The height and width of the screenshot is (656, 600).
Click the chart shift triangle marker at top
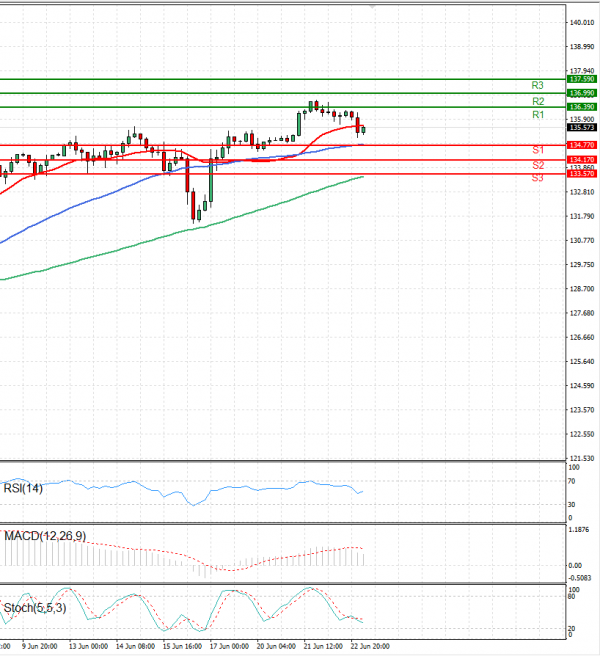pos(372,7)
